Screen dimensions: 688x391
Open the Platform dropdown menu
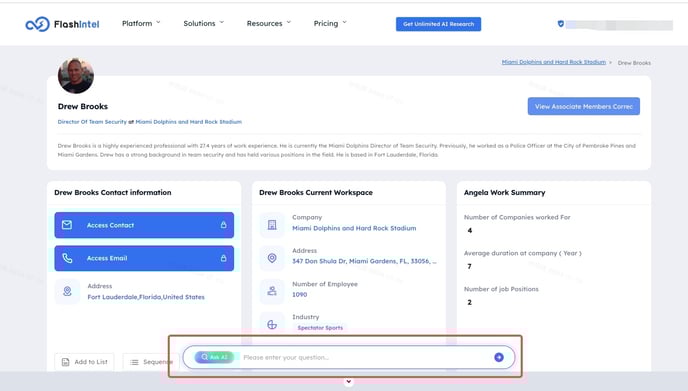click(141, 23)
